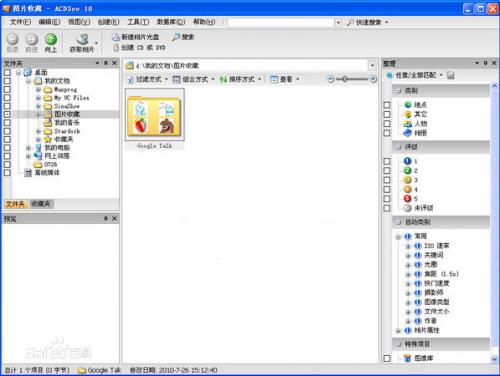Image resolution: width=500 pixels, height=376 pixels.
Task: Open the Tools menu
Action: click(x=138, y=22)
